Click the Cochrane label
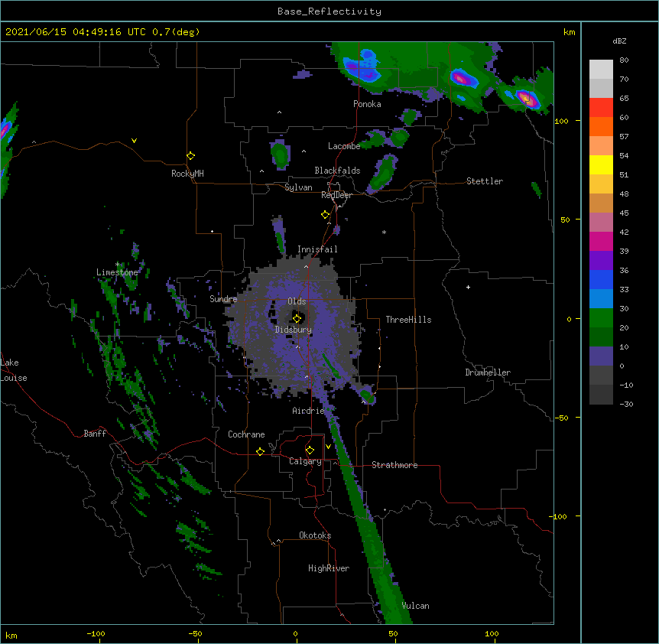This screenshot has height=644, width=659. 246,434
